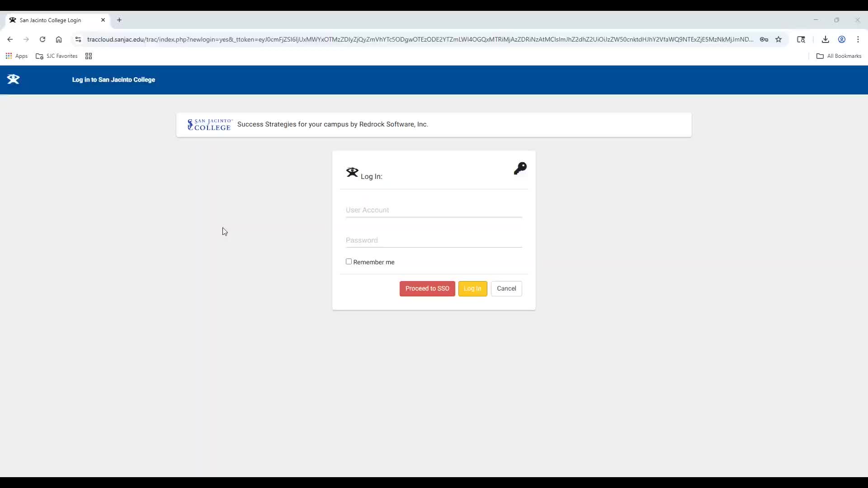The height and width of the screenshot is (488, 868).
Task: Click the TracCloud logo in the blue header
Action: (x=13, y=80)
